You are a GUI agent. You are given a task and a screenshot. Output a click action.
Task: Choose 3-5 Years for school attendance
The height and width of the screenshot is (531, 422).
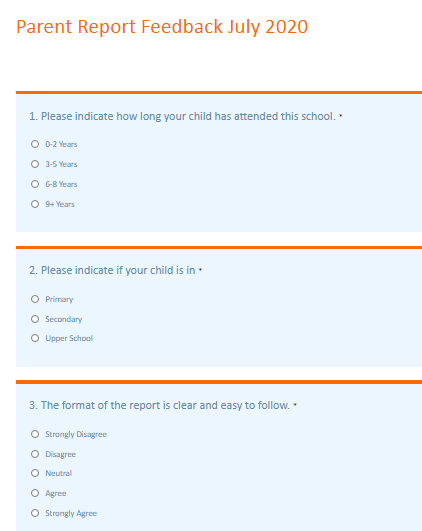(35, 164)
